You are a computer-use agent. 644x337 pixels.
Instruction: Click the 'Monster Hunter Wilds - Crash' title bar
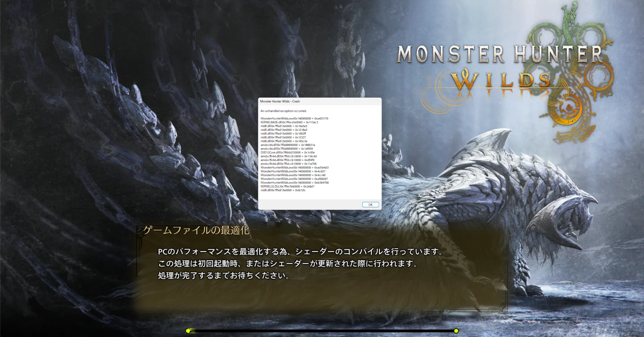pos(320,101)
